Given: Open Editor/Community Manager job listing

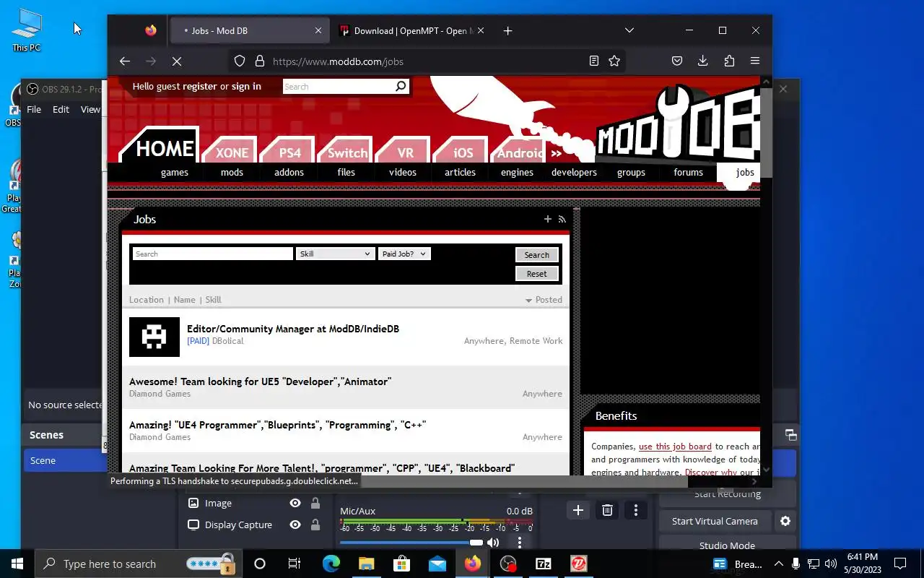Looking at the screenshot, I should click(293, 329).
